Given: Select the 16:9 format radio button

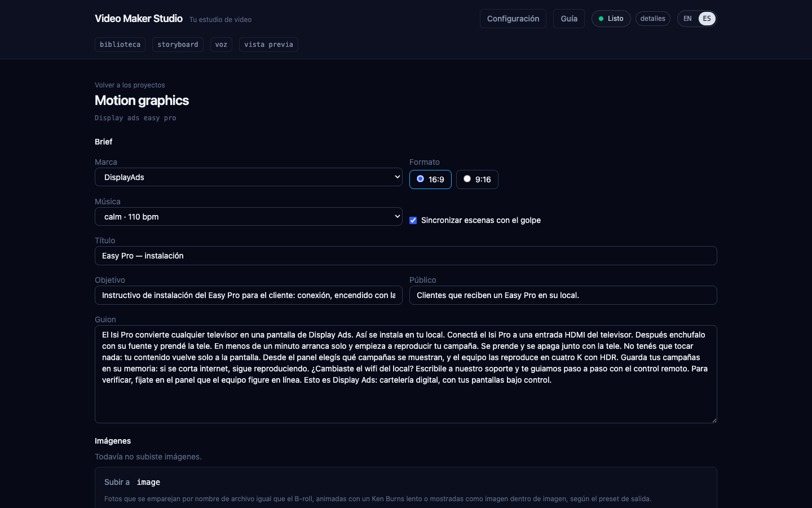Looking at the screenshot, I should [420, 179].
